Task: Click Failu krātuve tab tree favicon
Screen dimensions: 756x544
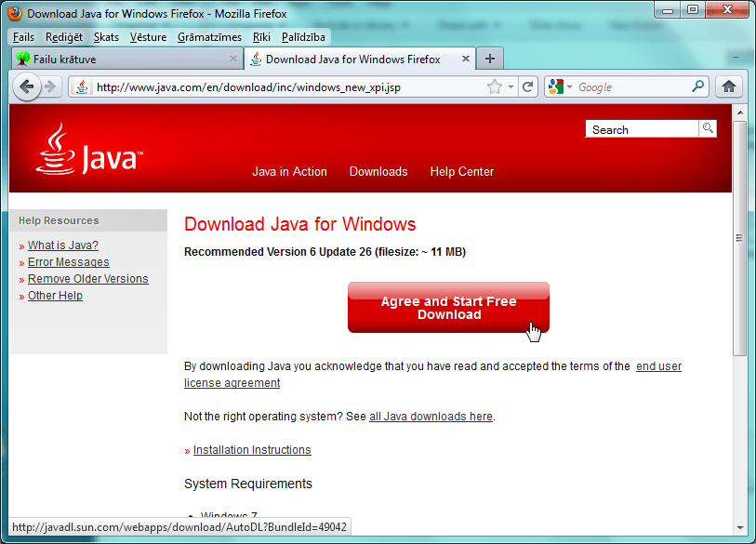Action: click(22, 59)
